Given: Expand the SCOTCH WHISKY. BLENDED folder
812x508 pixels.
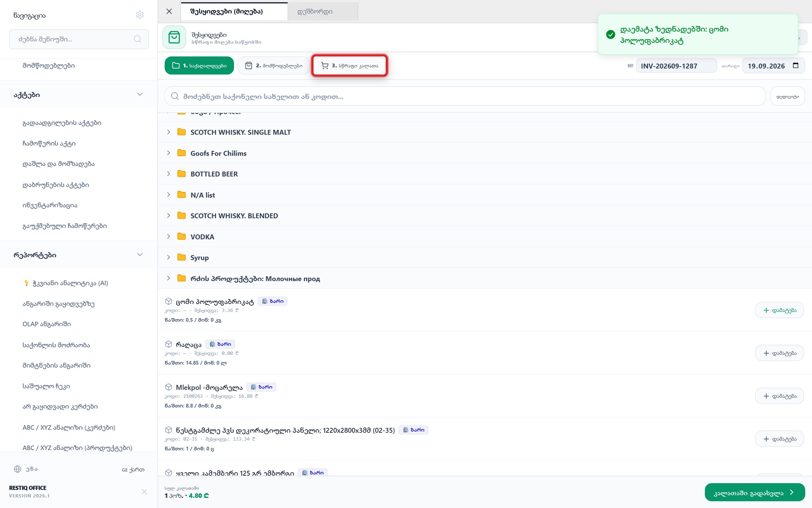Looking at the screenshot, I should [x=168, y=216].
